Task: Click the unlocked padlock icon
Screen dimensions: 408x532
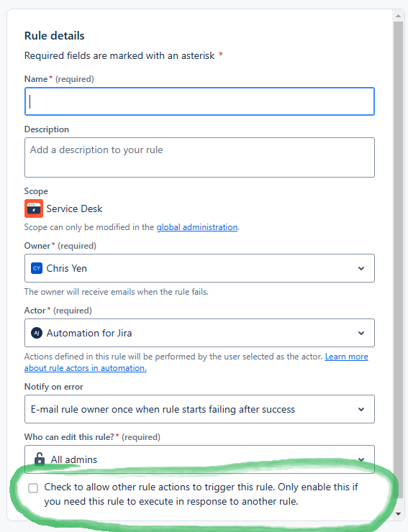Action: coord(40,459)
